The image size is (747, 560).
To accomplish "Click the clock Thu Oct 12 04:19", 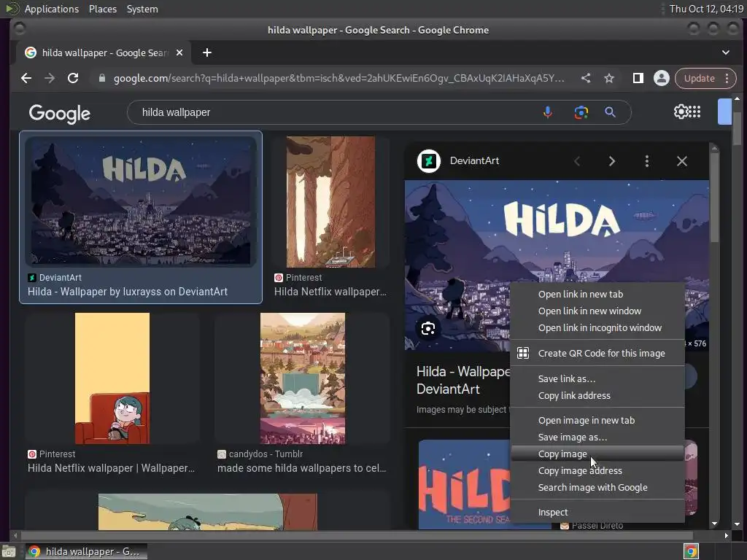I will pyautogui.click(x=706, y=9).
